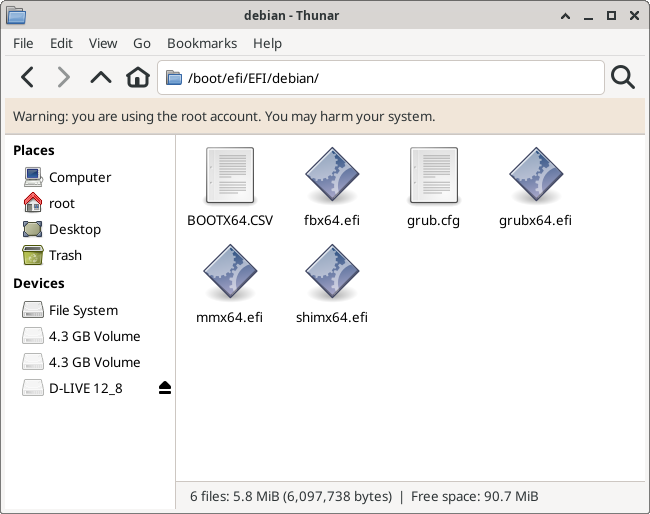Click the Free space: 90.7 MiB text
This screenshot has width=650, height=514.
tap(475, 496)
